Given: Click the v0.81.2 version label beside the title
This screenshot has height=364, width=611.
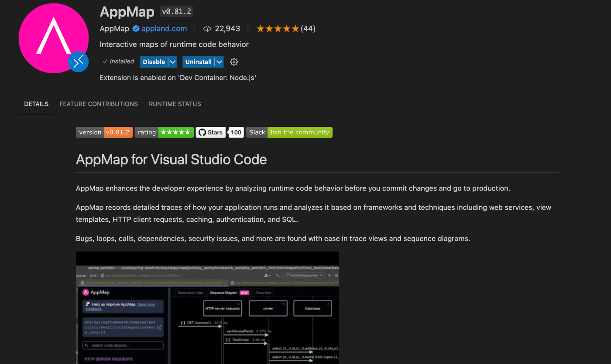Looking at the screenshot, I should click(177, 12).
